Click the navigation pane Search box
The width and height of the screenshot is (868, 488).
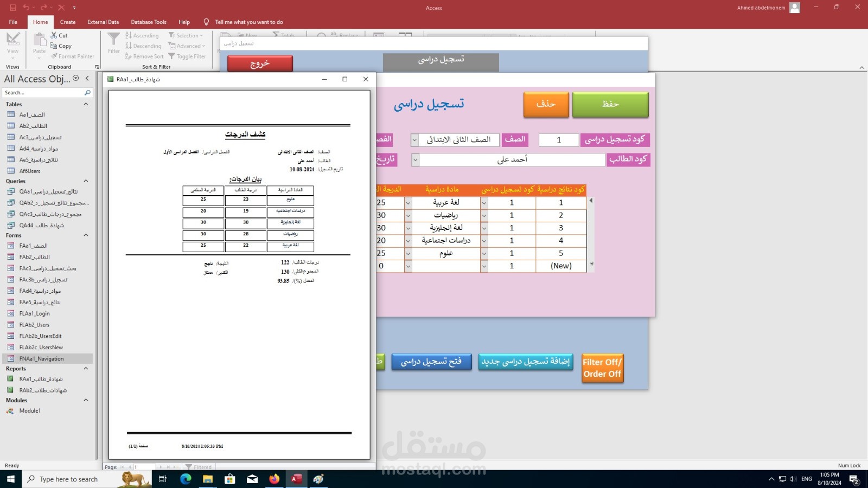coord(43,93)
